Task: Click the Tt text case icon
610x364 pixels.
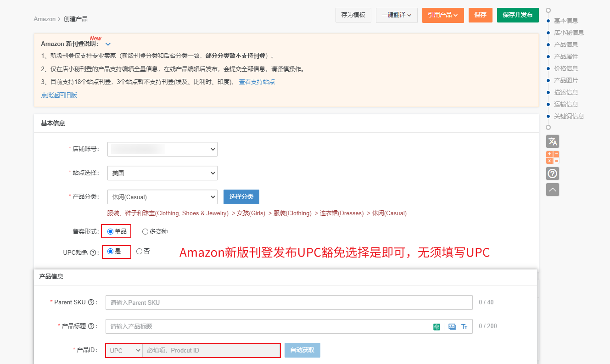Action: pyautogui.click(x=464, y=327)
